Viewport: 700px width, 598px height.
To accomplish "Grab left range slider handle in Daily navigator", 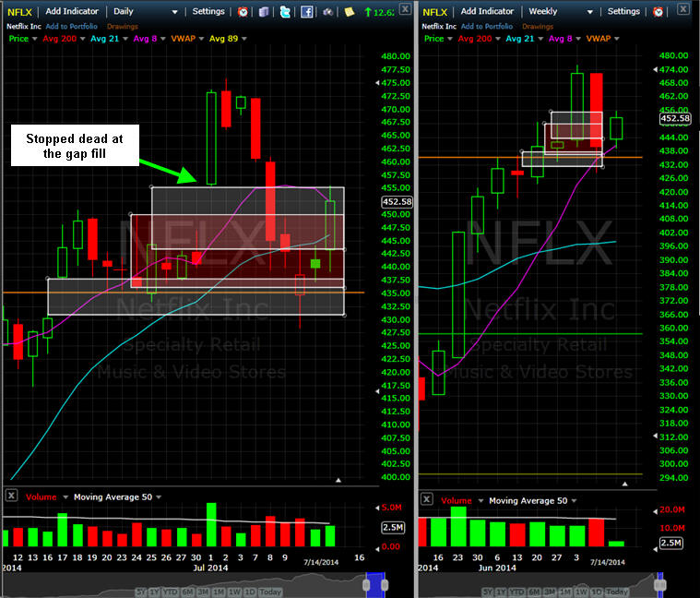I will (366, 585).
